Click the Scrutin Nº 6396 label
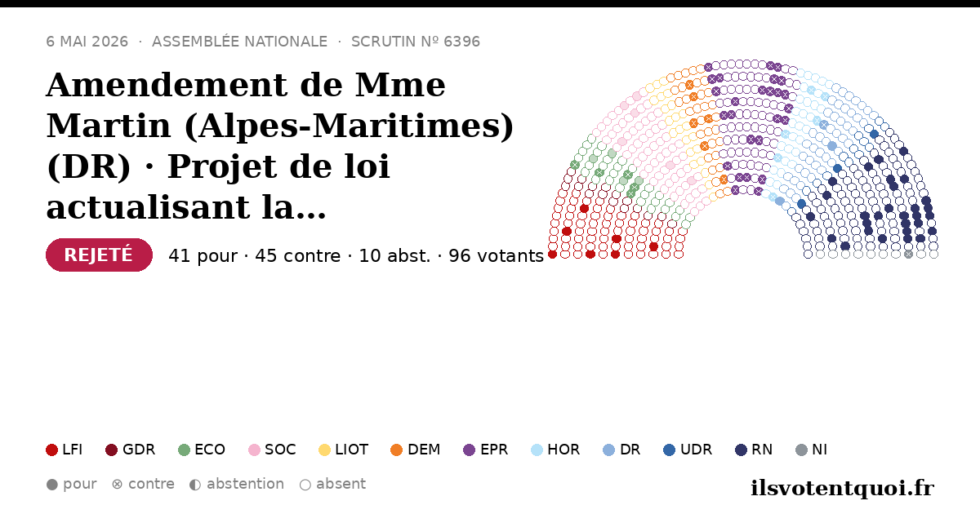 click(416, 42)
